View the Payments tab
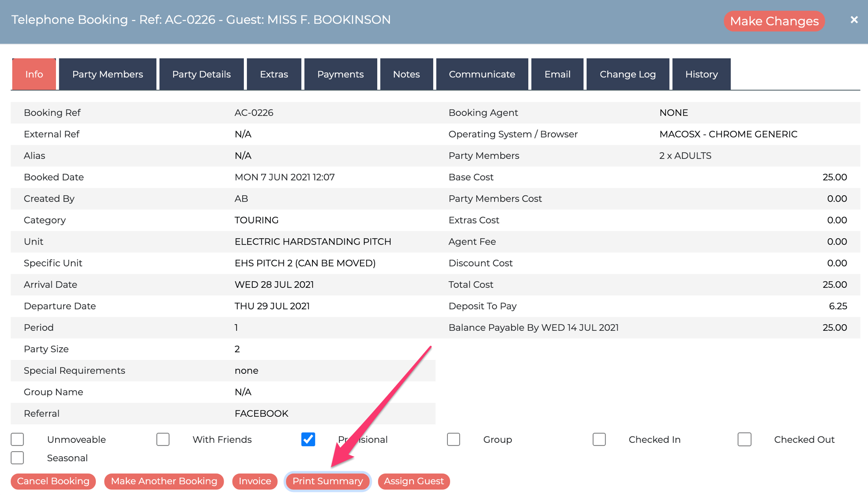The width and height of the screenshot is (868, 495). pyautogui.click(x=340, y=74)
